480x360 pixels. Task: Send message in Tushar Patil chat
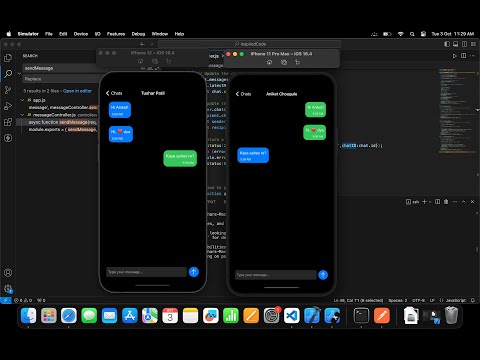[194, 272]
